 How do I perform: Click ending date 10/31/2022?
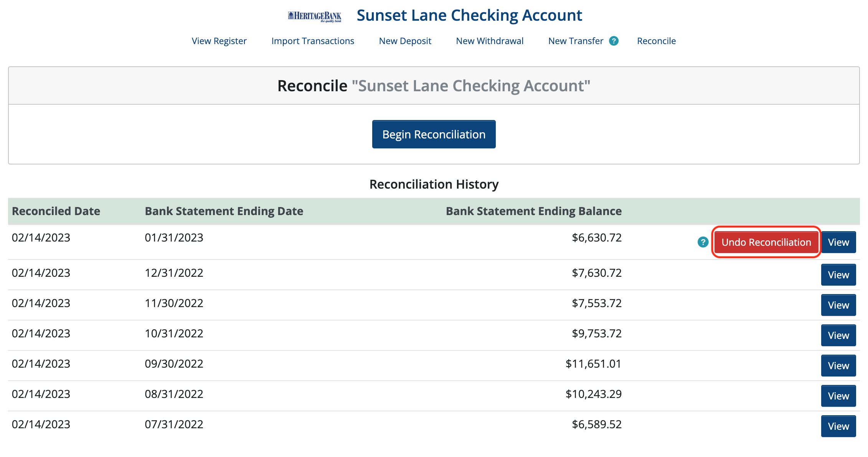point(174,334)
